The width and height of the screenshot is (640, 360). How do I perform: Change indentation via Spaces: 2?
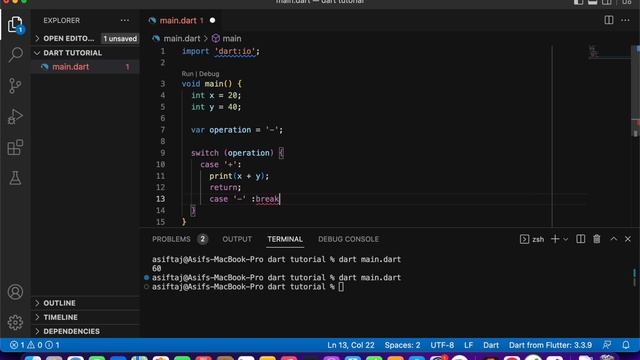[402, 345]
